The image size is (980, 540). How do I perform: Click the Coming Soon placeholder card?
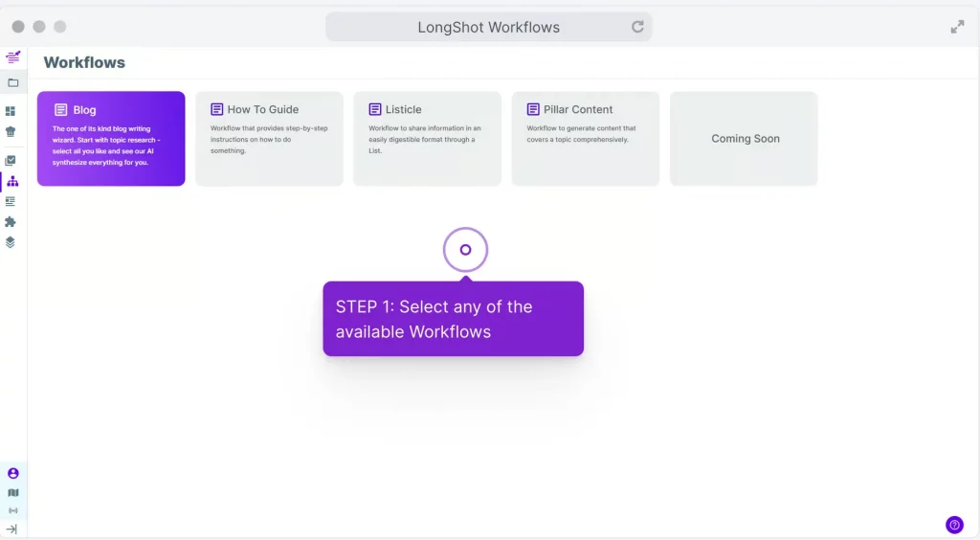[744, 139]
